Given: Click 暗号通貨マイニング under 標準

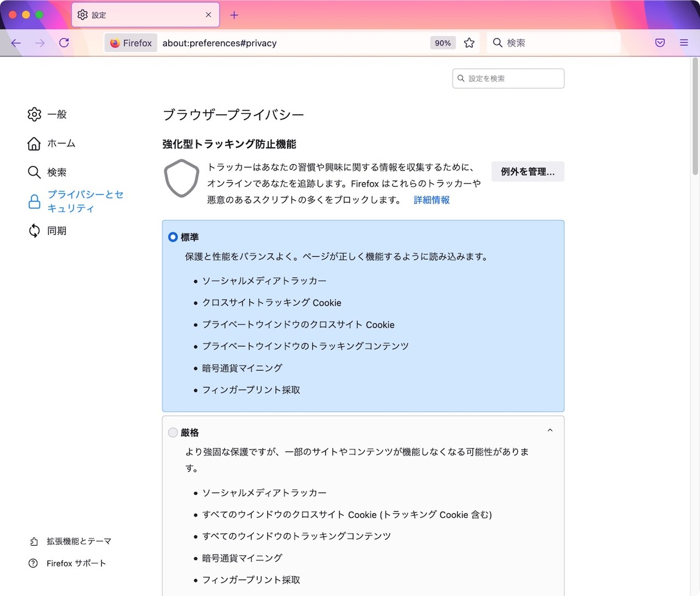Looking at the screenshot, I should click(x=242, y=368).
